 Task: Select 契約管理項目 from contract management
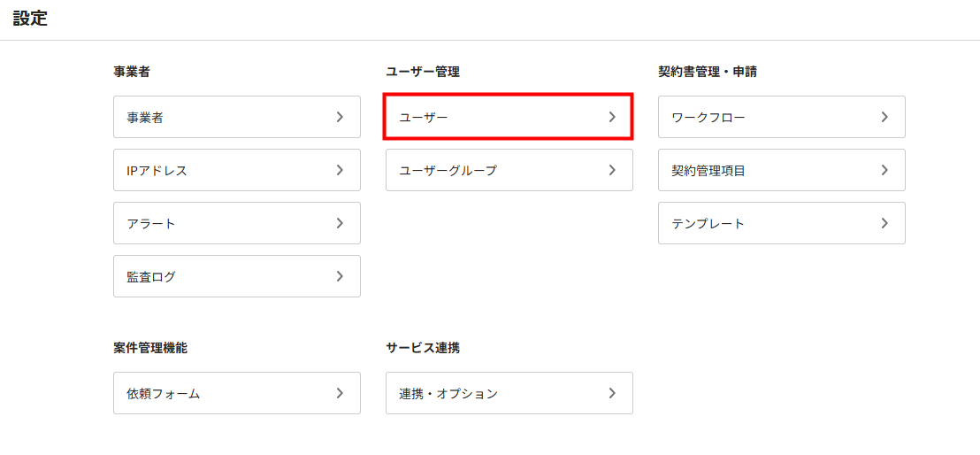coord(782,170)
